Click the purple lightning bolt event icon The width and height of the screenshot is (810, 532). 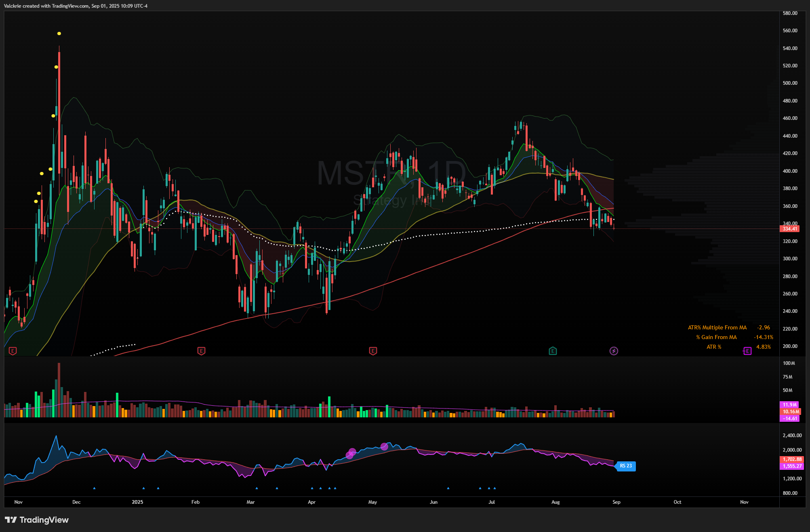[x=614, y=351]
